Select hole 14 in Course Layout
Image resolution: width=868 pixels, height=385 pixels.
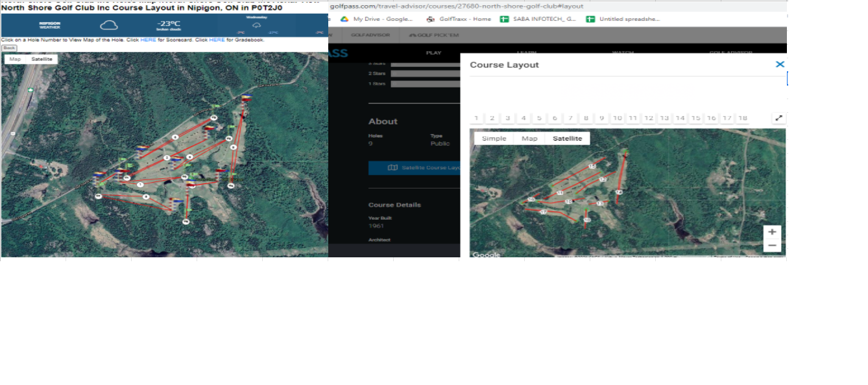680,118
